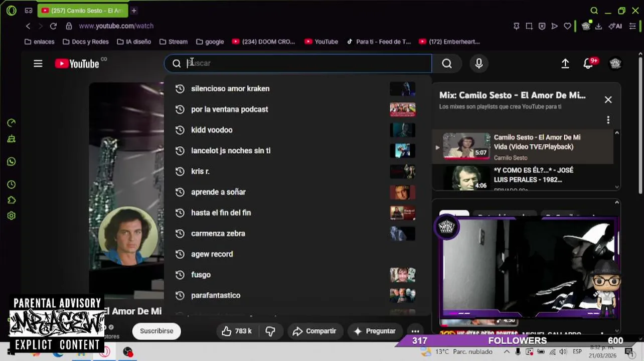Viewport: 644px width, 361px height.
Task: Open Windows notification center icon
Action: coord(629,352)
